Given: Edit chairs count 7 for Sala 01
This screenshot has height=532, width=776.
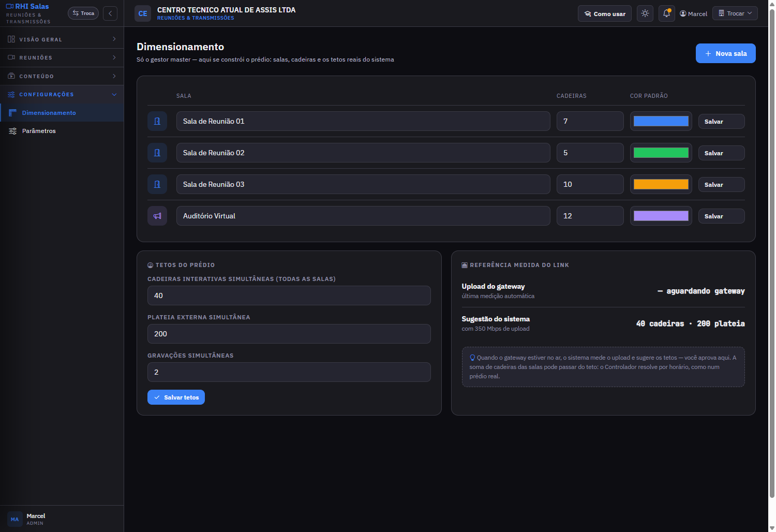Looking at the screenshot, I should click(x=590, y=121).
